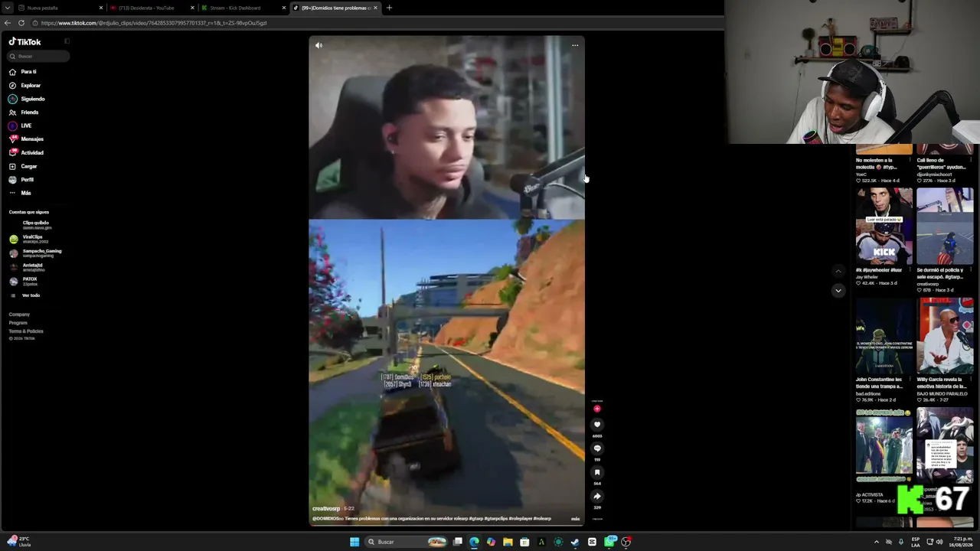
Task: Show hidden system tray icons
Action: (x=877, y=542)
